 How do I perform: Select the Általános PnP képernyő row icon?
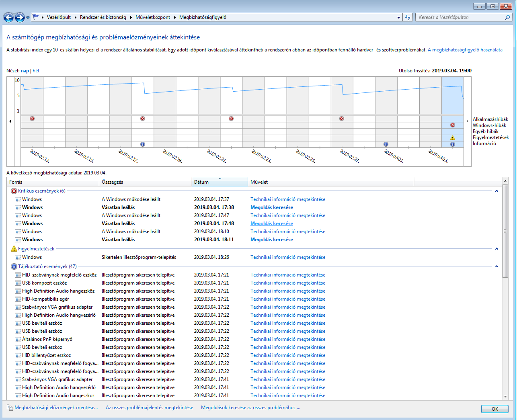18,339
